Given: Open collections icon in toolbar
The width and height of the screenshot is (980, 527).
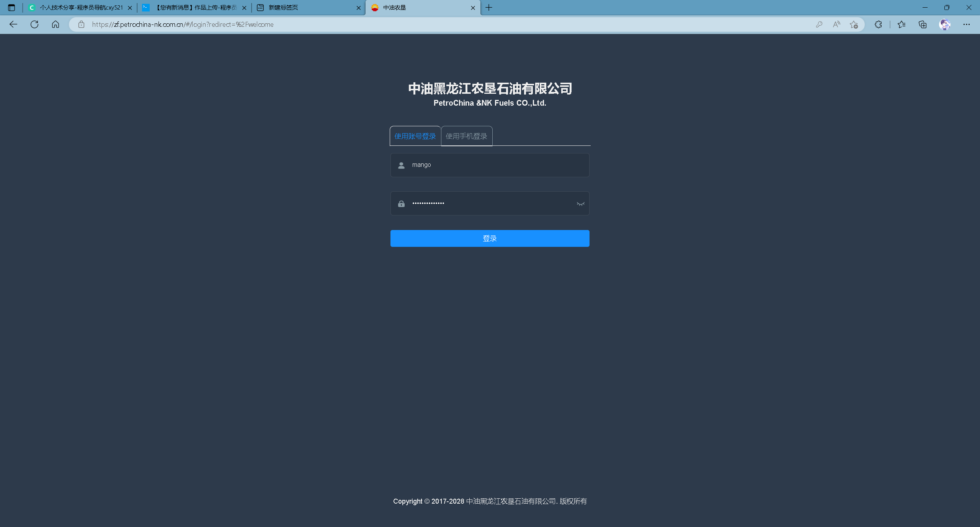Looking at the screenshot, I should click(923, 24).
